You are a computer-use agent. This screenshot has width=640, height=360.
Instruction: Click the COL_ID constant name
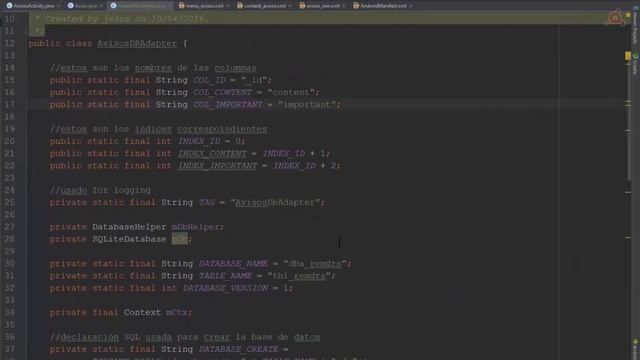click(x=209, y=80)
